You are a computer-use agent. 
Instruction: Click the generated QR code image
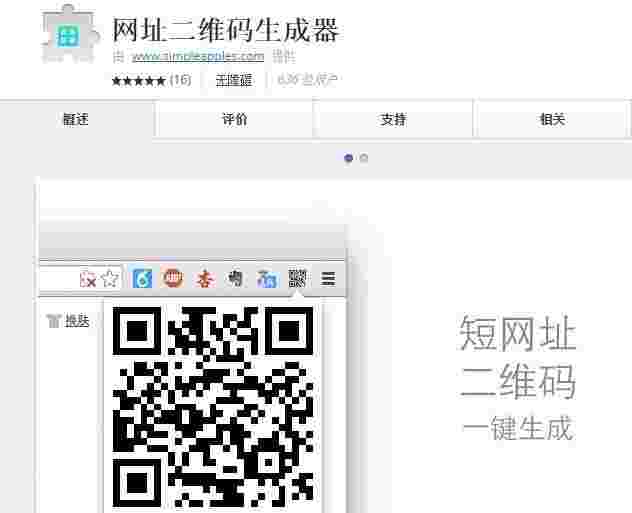coord(213,407)
